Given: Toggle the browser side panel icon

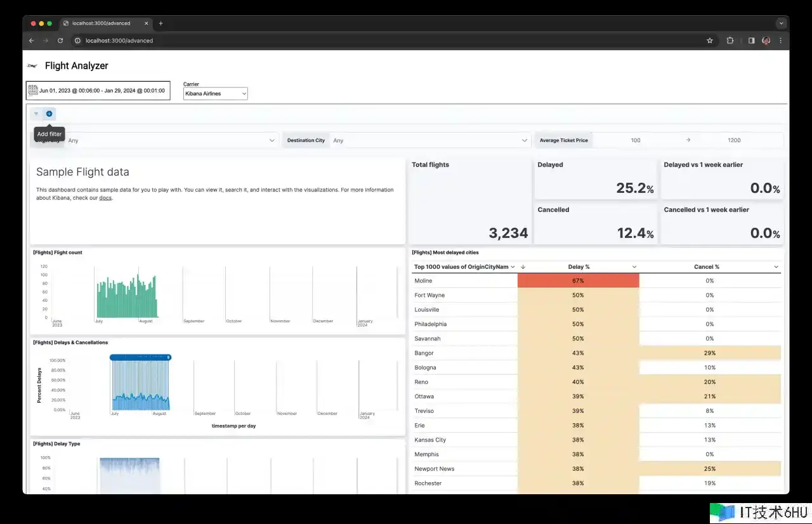Looking at the screenshot, I should point(751,41).
